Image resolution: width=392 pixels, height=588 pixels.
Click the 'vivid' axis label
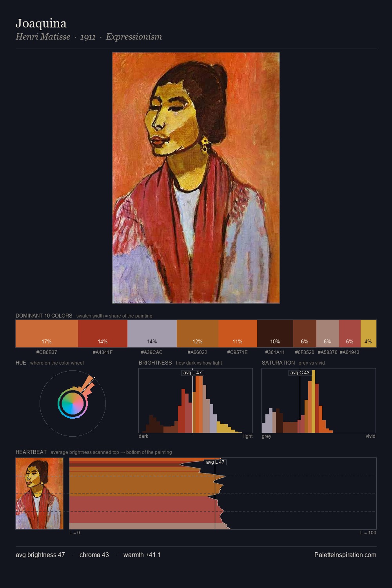click(x=370, y=436)
